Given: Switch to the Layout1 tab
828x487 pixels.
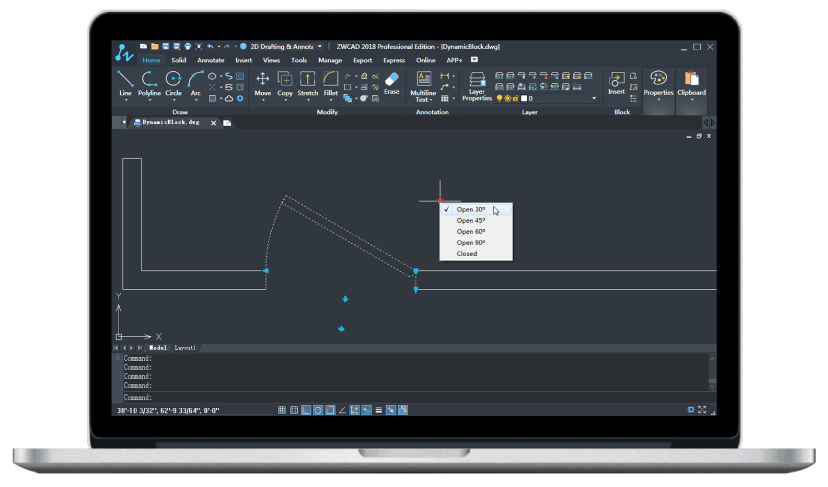Looking at the screenshot, I should click(185, 348).
